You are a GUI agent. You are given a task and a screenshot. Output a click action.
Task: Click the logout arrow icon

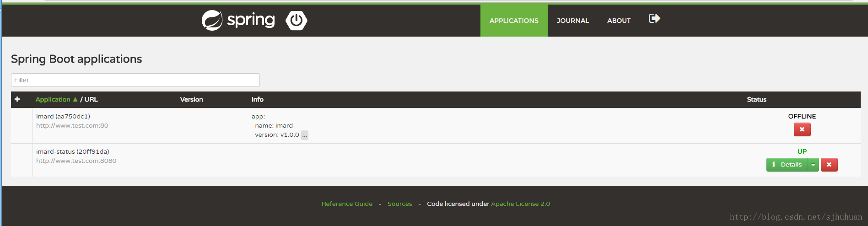coord(654,18)
